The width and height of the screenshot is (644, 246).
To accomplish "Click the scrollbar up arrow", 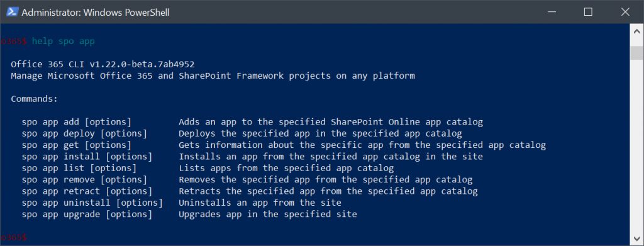I will pyautogui.click(x=636, y=31).
